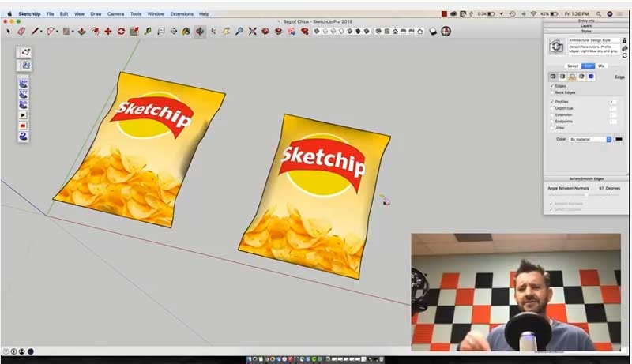Click the play simulation button

tap(23, 115)
